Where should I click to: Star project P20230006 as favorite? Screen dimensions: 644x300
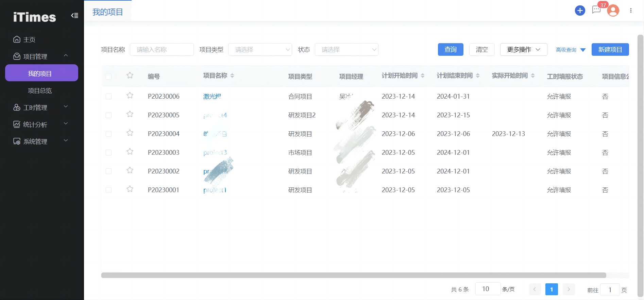click(x=130, y=96)
